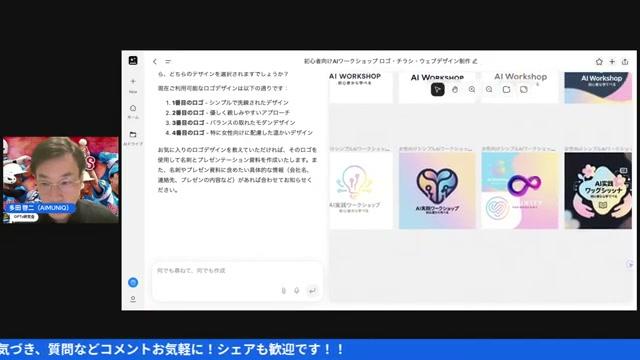Send the message with the enter arrow button
Image resolution: width=640 pixels, height=360 pixels.
(312, 291)
